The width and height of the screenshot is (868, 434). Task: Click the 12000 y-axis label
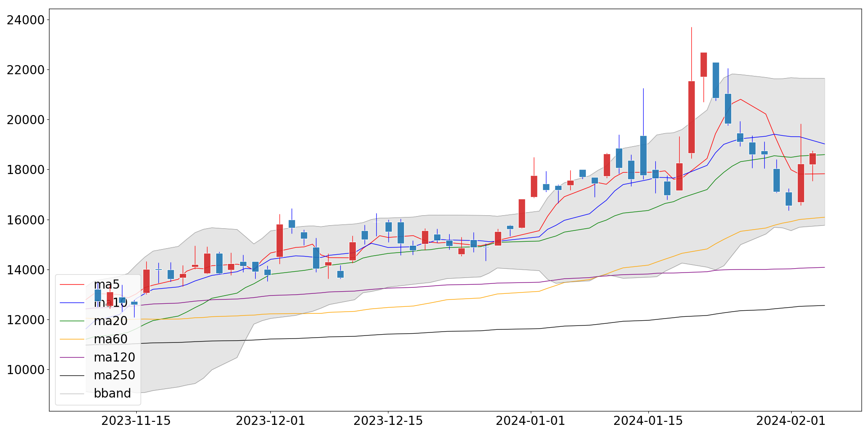click(x=26, y=320)
